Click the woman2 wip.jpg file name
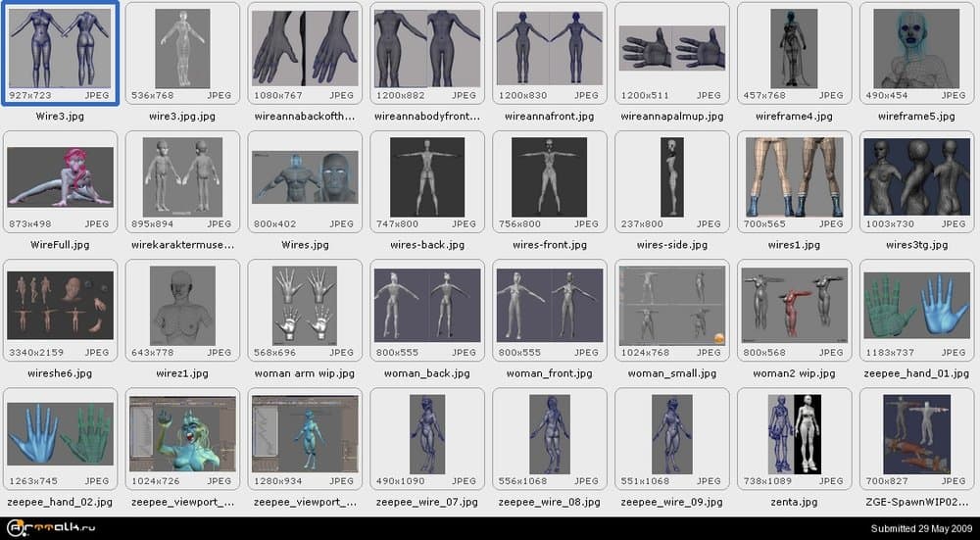The image size is (980, 540). click(794, 373)
